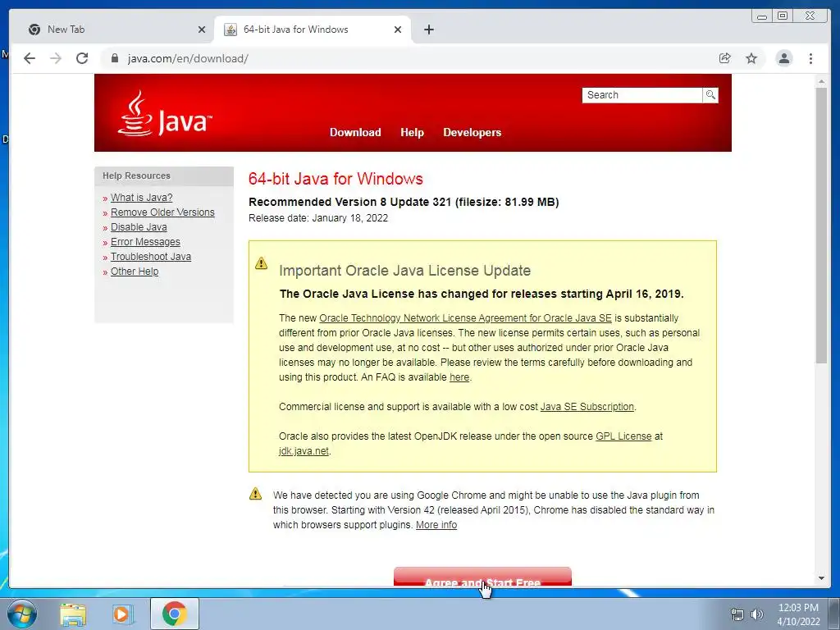
Task: Close the New Tab tab
Action: click(x=202, y=30)
